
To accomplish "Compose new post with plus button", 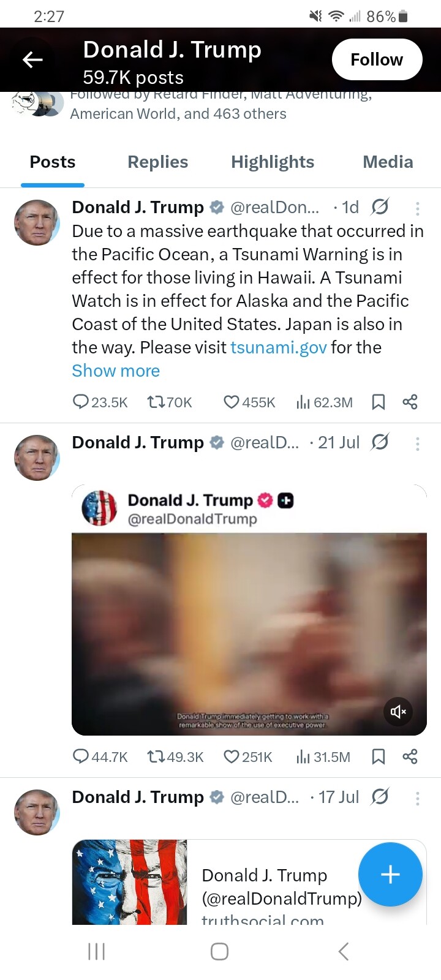I will 390,874.
